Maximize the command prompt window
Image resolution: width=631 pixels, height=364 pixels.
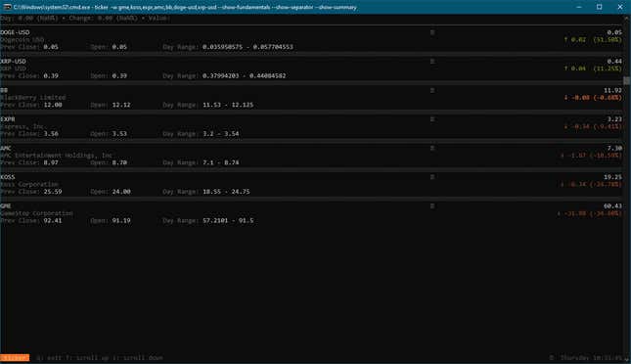600,7
